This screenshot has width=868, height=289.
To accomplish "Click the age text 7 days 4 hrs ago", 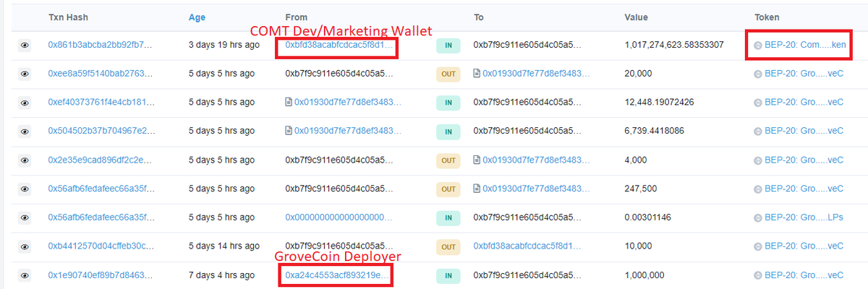I will 221,275.
